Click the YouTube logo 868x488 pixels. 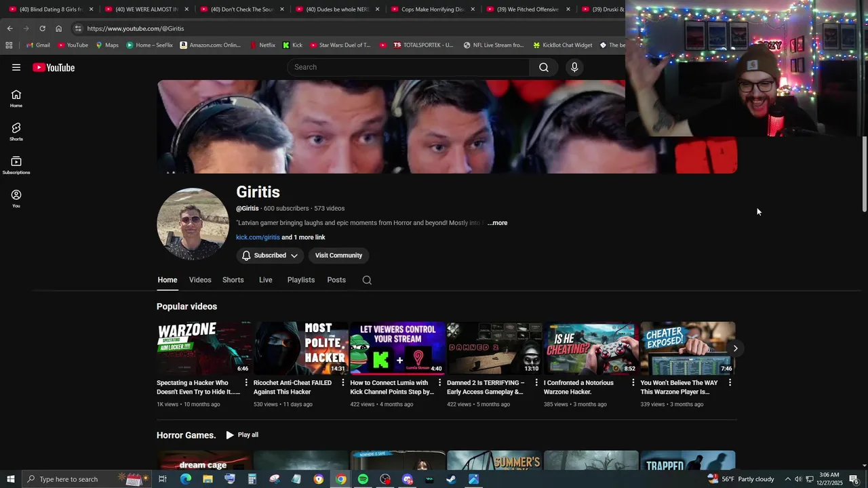coord(54,67)
